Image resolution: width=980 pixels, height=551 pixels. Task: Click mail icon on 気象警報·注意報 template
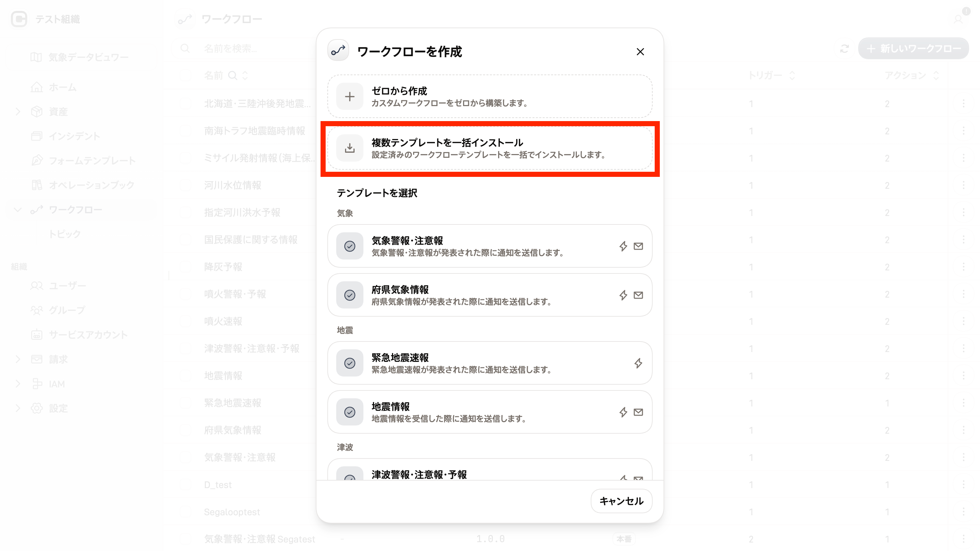[638, 246]
